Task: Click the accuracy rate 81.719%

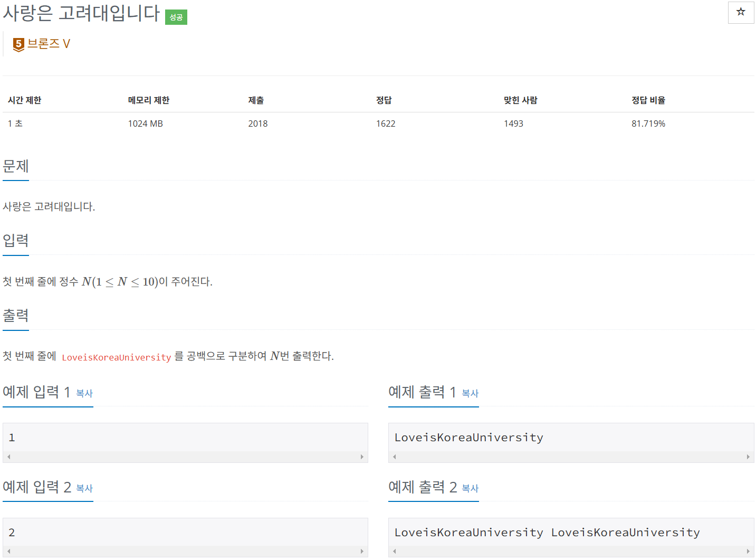Action: 648,124
